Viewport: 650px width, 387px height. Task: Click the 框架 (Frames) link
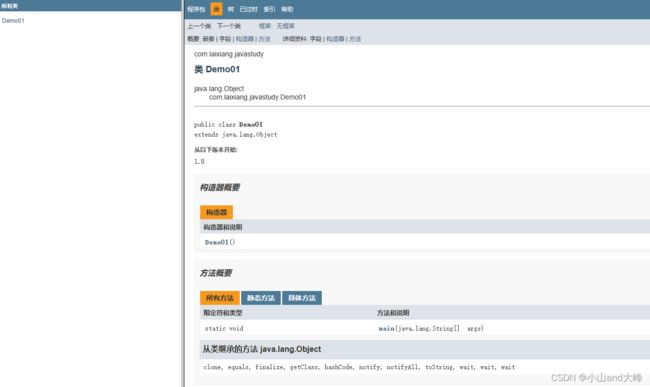(x=265, y=26)
